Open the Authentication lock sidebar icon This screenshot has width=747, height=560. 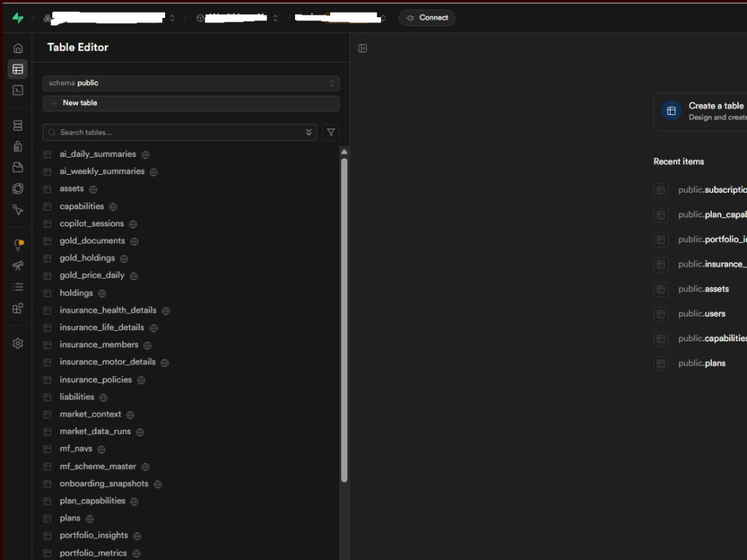tap(18, 146)
